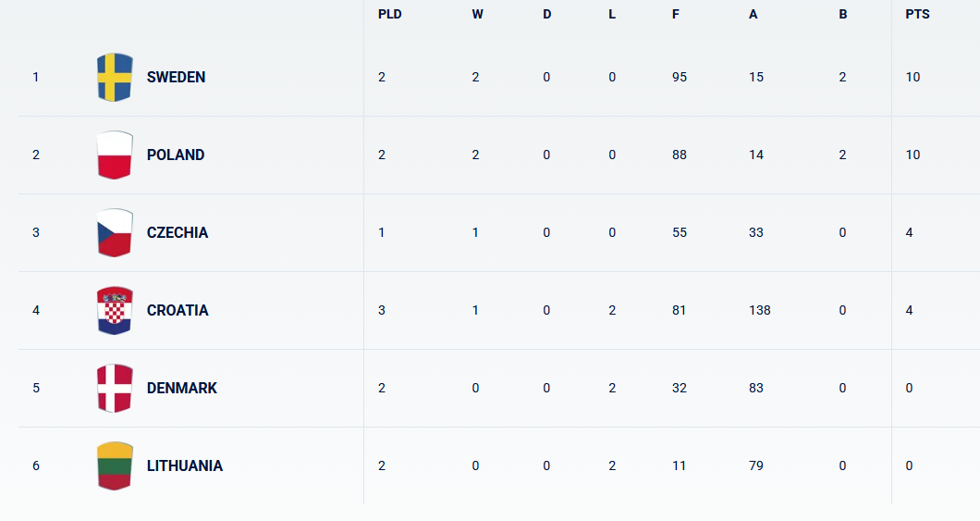Click the F column header
The width and height of the screenshot is (980, 521).
click(x=676, y=15)
